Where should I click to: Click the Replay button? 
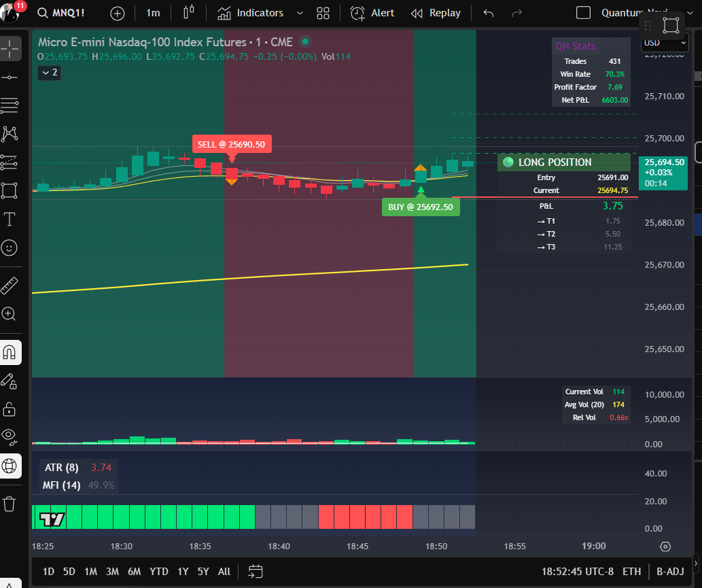coord(436,12)
